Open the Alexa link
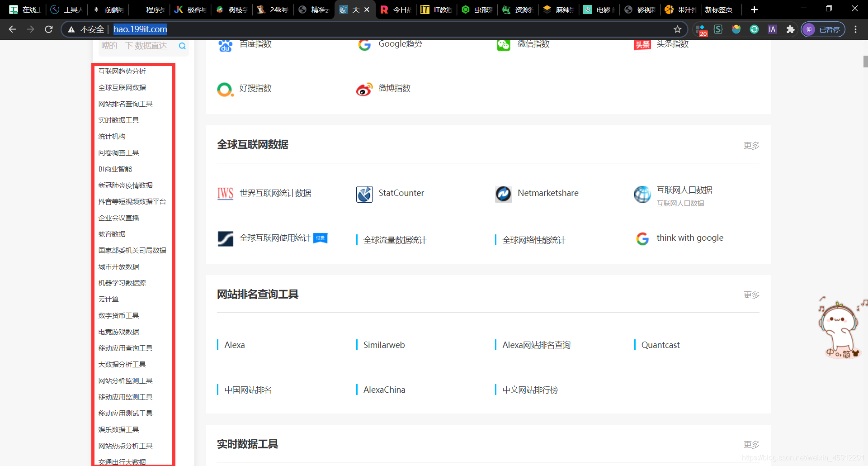The image size is (868, 466). (x=235, y=345)
